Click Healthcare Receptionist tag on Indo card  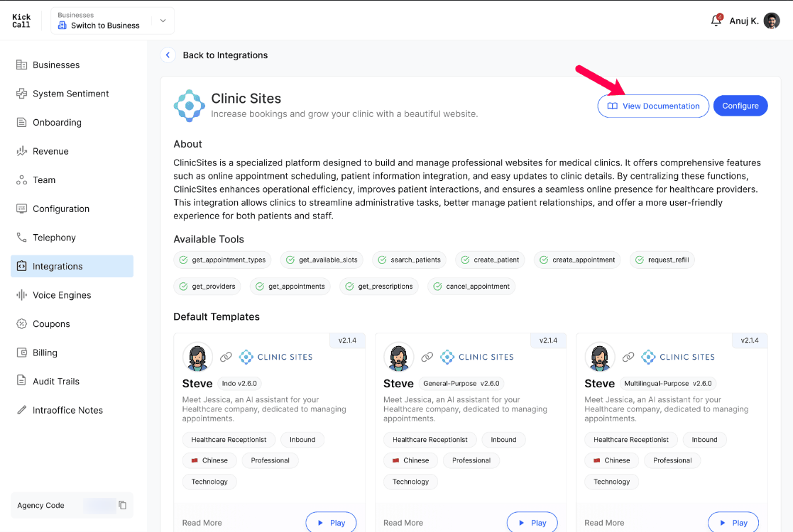point(229,440)
